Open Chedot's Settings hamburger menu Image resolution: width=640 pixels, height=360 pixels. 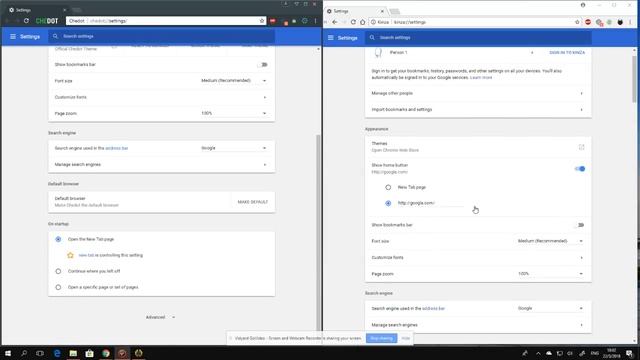coord(13,37)
